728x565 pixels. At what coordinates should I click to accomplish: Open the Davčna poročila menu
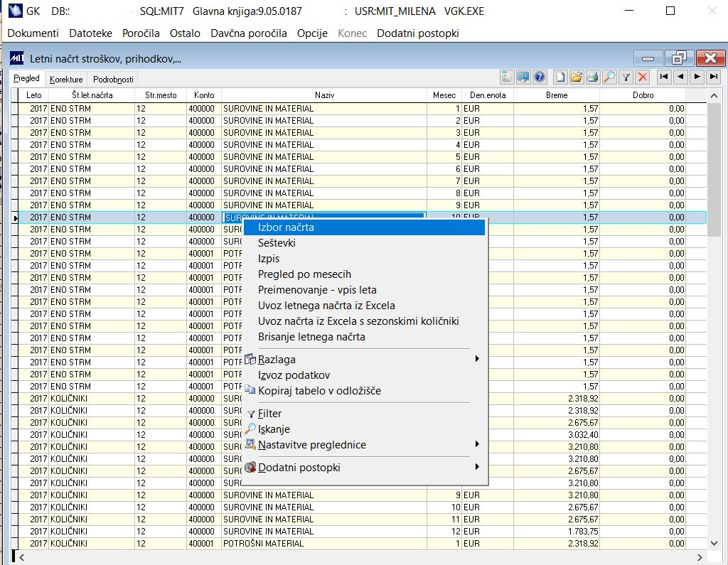coord(249,33)
